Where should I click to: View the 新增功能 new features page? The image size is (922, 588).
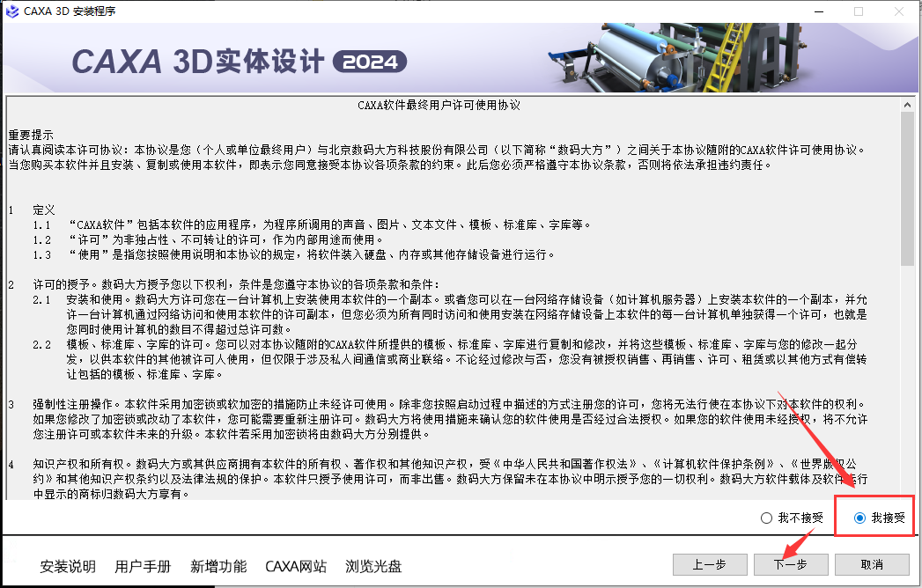tap(218, 567)
